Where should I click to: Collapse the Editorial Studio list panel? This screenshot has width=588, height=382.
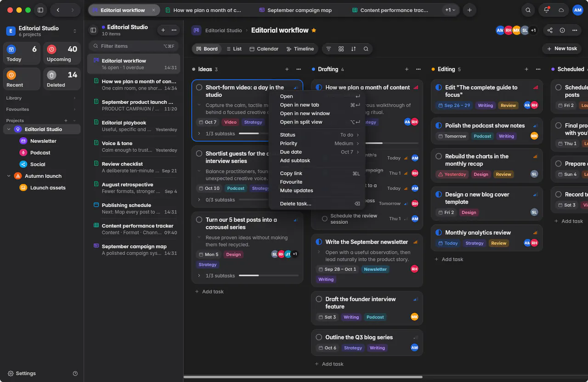tap(93, 30)
